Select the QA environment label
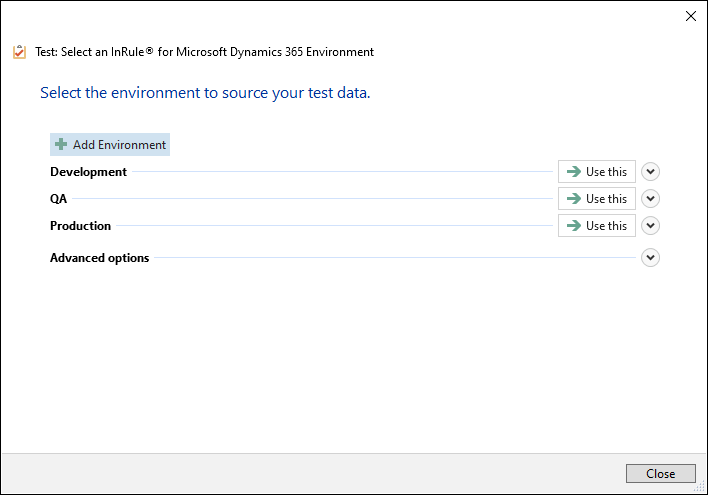The height and width of the screenshot is (495, 708). point(58,199)
